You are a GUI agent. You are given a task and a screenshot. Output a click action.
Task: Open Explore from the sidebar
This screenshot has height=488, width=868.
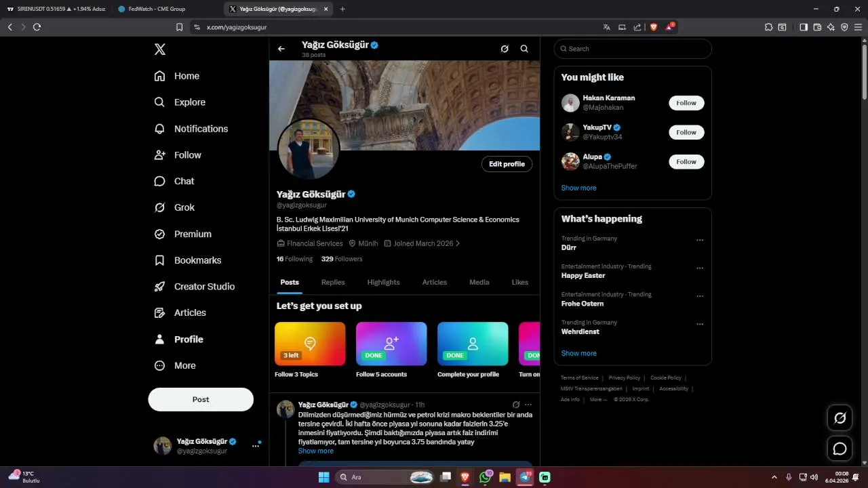[180, 102]
